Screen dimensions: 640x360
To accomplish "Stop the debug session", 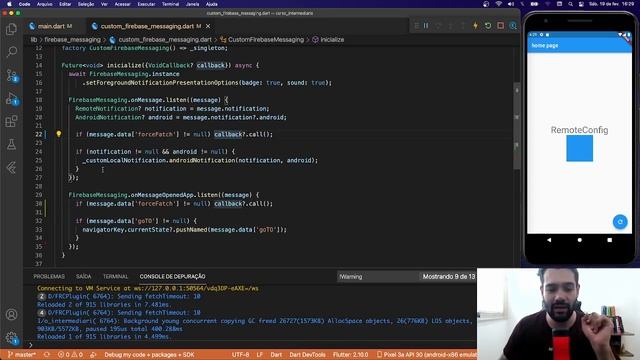I will tap(500, 26).
